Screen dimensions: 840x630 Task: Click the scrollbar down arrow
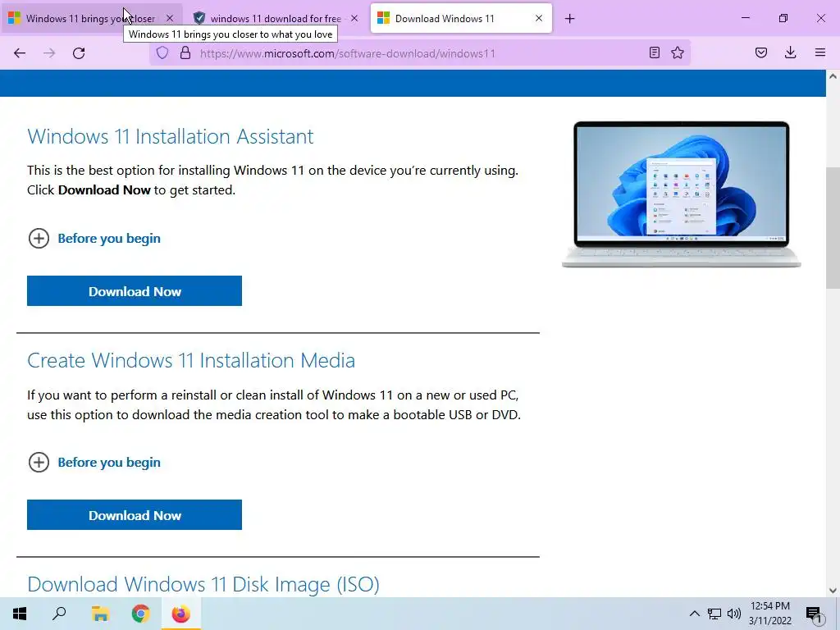[833, 591]
